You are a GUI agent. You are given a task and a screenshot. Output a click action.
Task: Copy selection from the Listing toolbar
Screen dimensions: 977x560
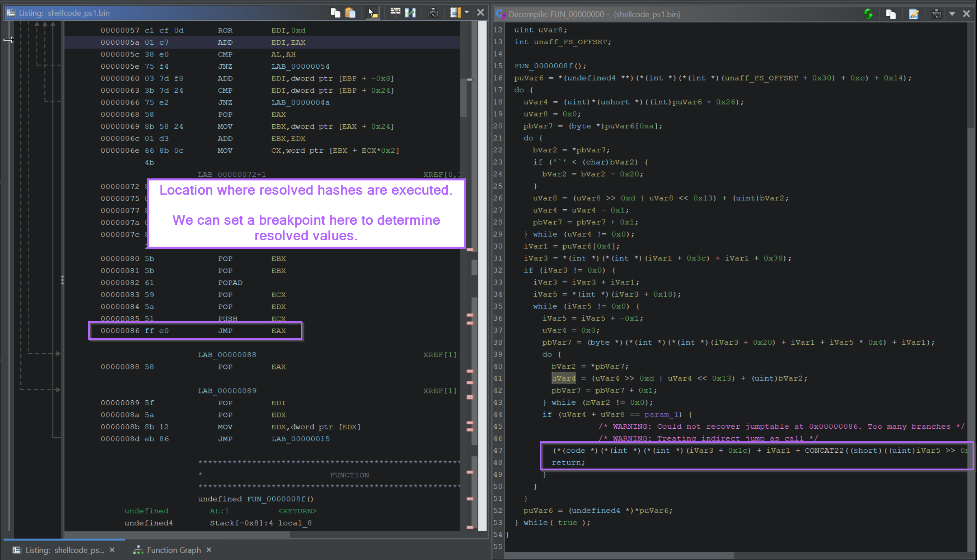click(x=335, y=13)
